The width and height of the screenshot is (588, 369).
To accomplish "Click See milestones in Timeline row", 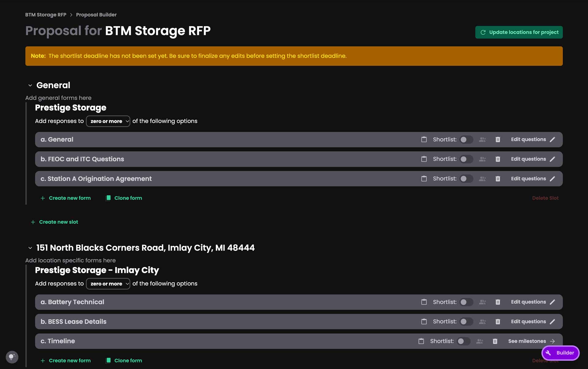I will (x=532, y=341).
